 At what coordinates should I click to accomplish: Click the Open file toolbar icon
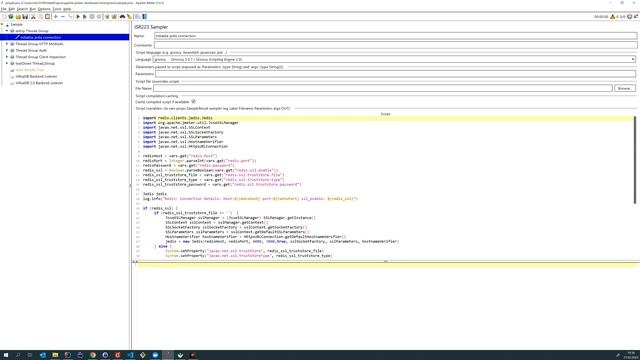[x=18, y=17]
